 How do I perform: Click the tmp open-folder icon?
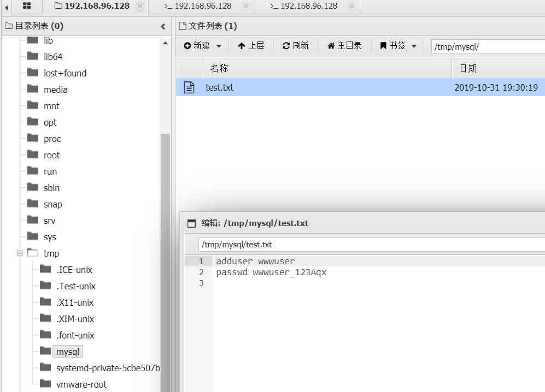pyautogui.click(x=33, y=252)
